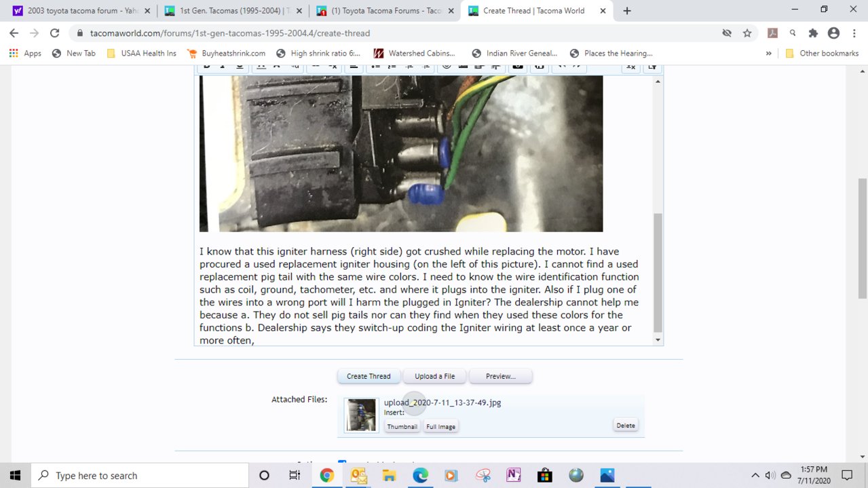The image size is (868, 488).
Task: Open the Indian River Geneal bookmark
Action: click(514, 53)
